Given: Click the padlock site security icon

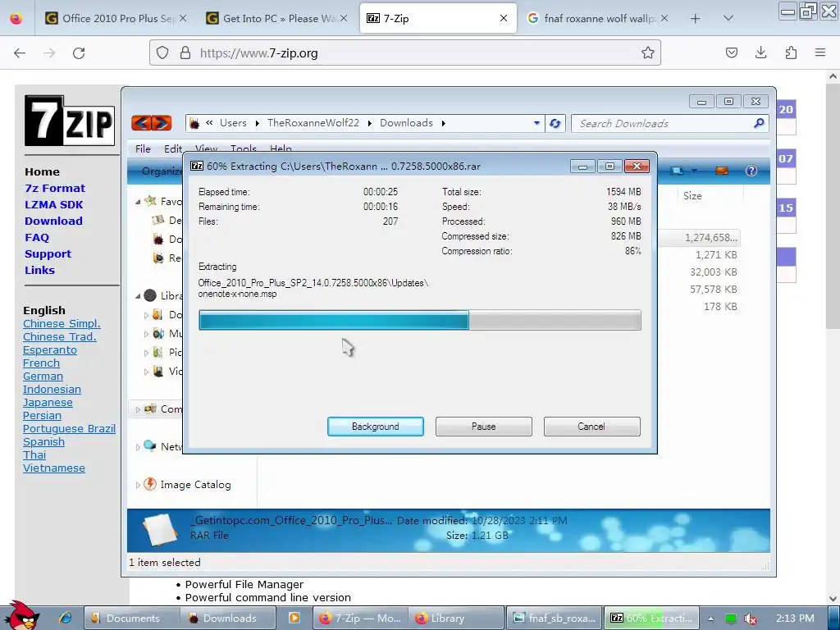Looking at the screenshot, I should [185, 53].
